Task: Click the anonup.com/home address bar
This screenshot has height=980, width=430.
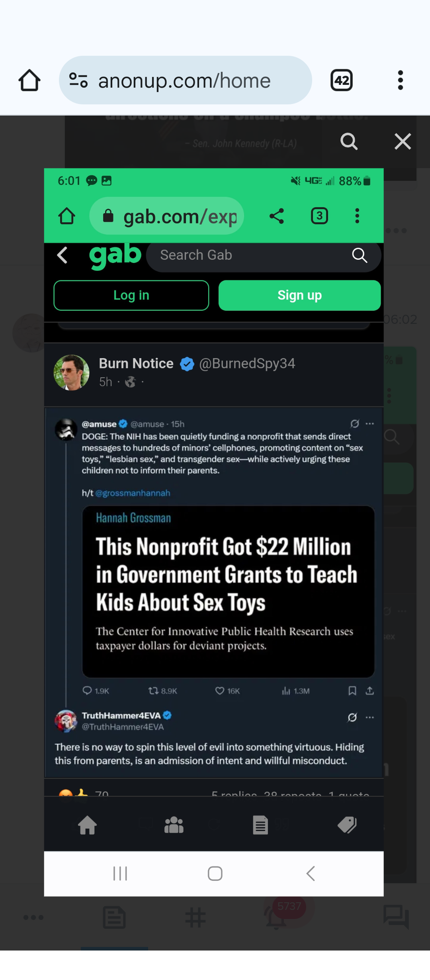Action: click(x=184, y=80)
